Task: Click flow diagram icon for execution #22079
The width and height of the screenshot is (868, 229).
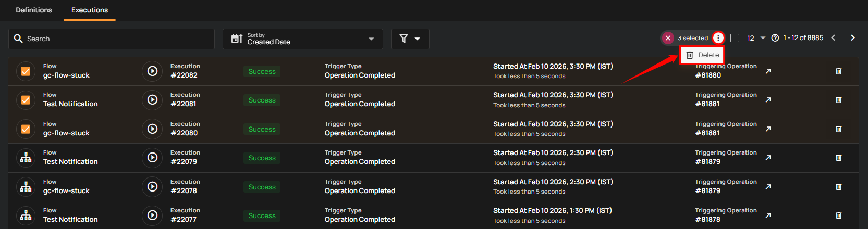Action: coord(26,158)
